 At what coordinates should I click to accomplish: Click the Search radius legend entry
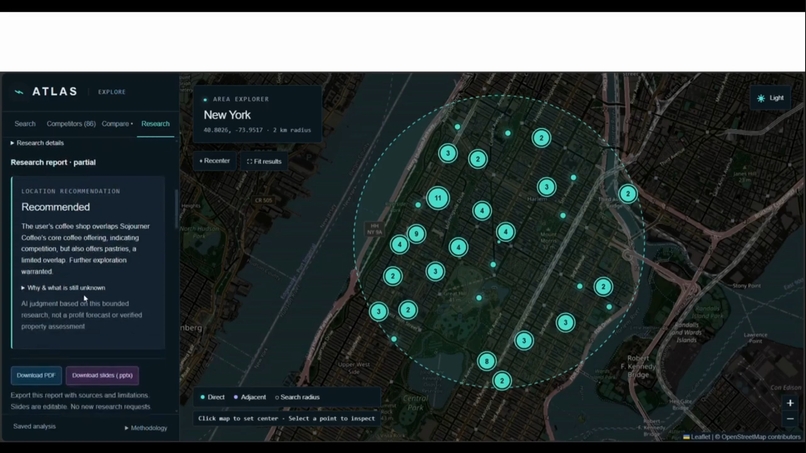[297, 397]
